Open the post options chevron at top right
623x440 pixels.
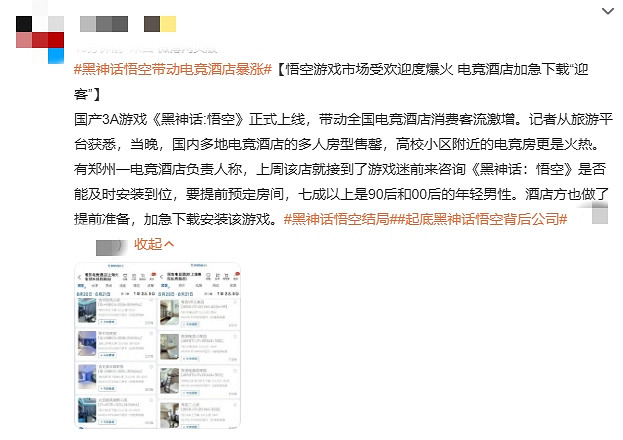[x=608, y=11]
